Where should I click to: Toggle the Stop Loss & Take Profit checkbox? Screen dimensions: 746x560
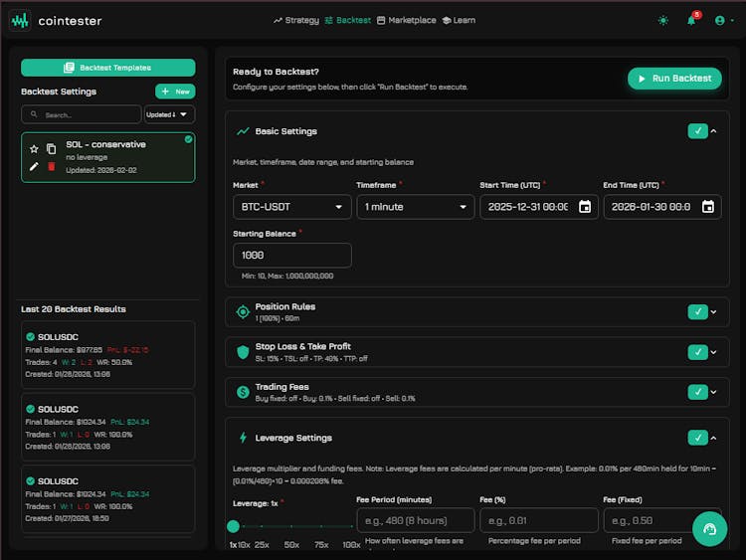click(x=697, y=352)
